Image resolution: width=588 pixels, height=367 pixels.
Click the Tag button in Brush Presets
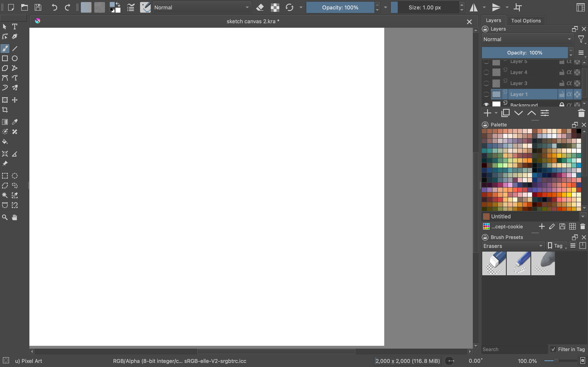(x=556, y=246)
